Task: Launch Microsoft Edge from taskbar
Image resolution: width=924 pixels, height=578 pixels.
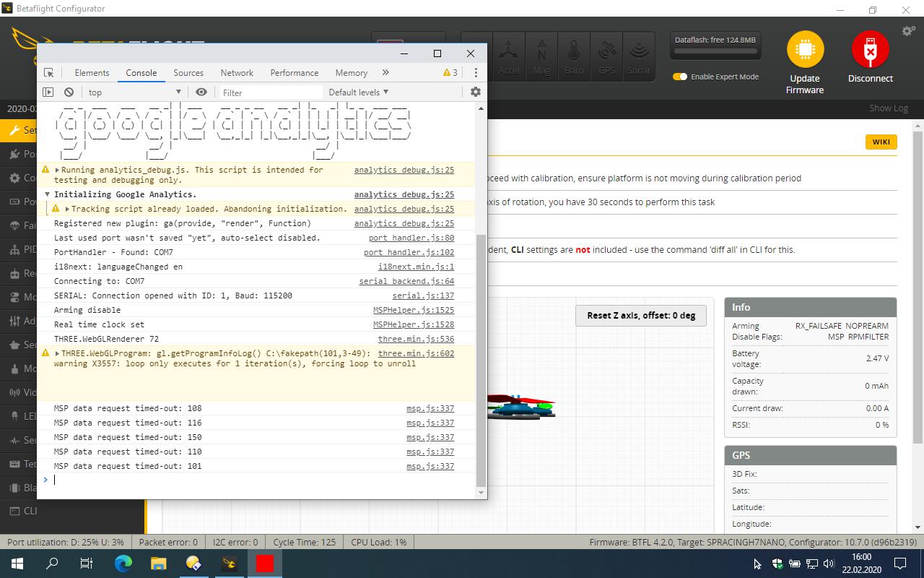Action: pyautogui.click(x=123, y=564)
